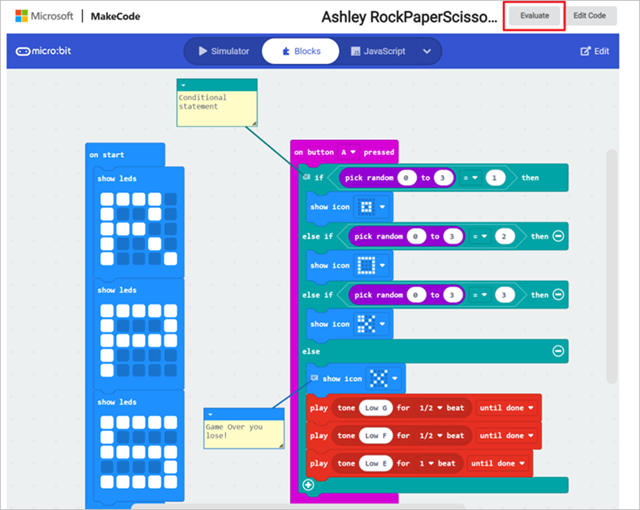
Task: Click the value 2 in the else if comparison
Action: (504, 236)
